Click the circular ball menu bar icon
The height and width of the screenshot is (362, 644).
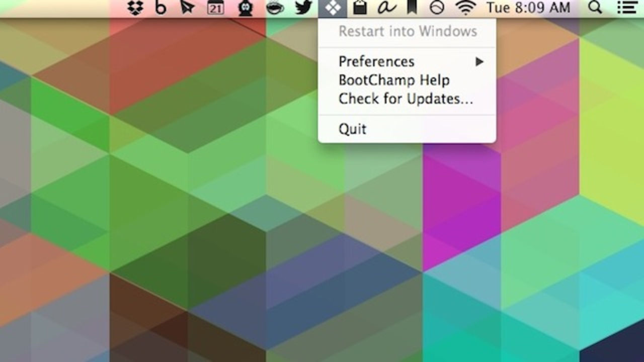tap(437, 8)
